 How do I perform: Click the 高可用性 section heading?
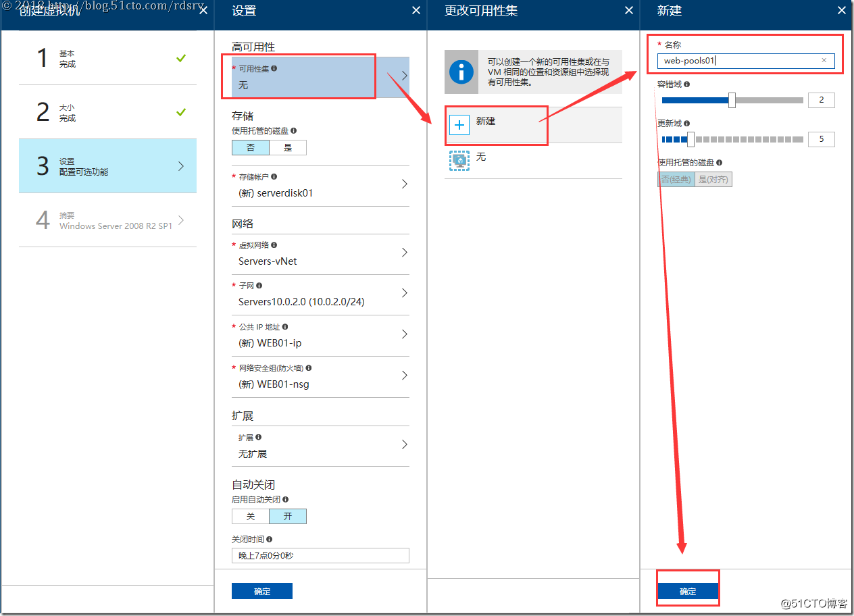tap(253, 47)
